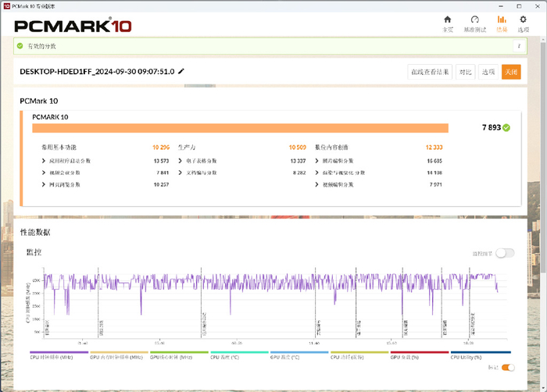547x392 pixels.
Task: Click the green checkmark beside score 7 893
Action: (x=506, y=127)
